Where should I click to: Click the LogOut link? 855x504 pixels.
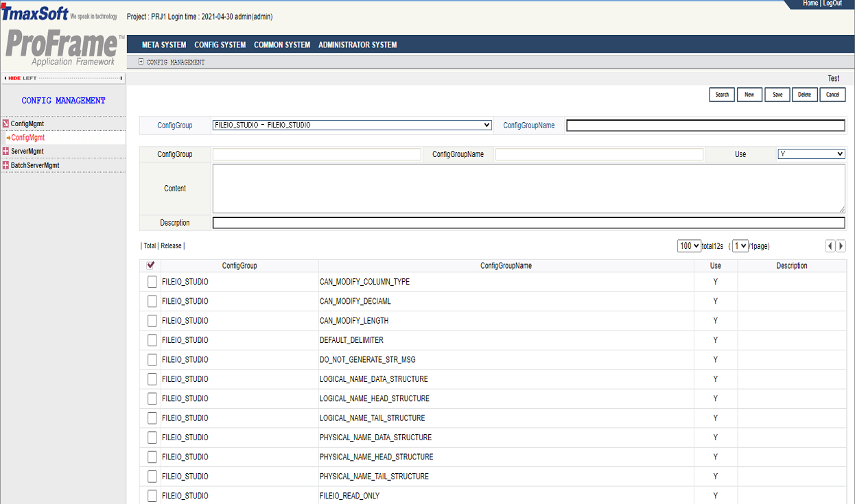[832, 3]
